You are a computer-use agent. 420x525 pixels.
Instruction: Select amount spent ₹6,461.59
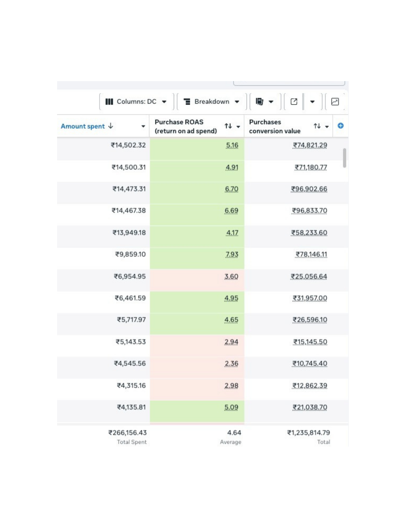click(130, 298)
